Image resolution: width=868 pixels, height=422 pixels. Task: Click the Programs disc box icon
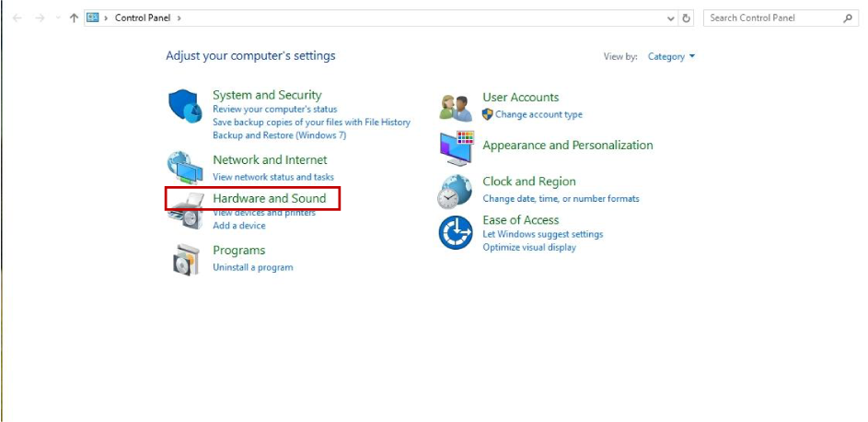click(x=185, y=260)
